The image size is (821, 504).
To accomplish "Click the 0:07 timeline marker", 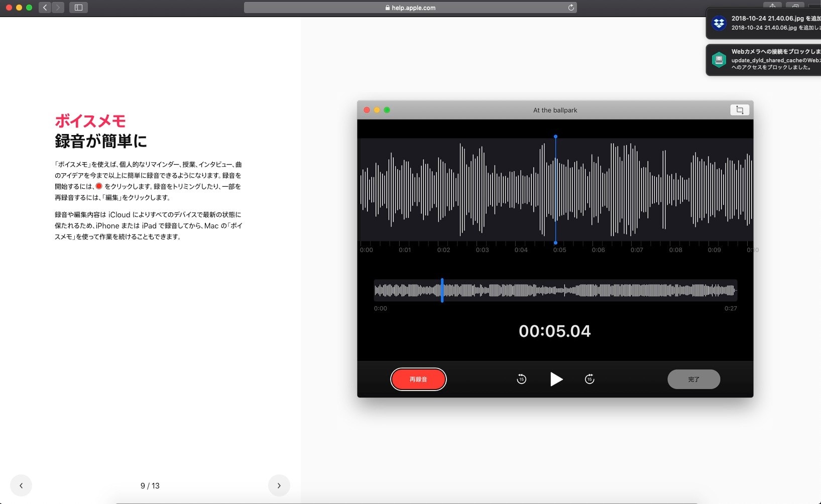I will click(637, 250).
